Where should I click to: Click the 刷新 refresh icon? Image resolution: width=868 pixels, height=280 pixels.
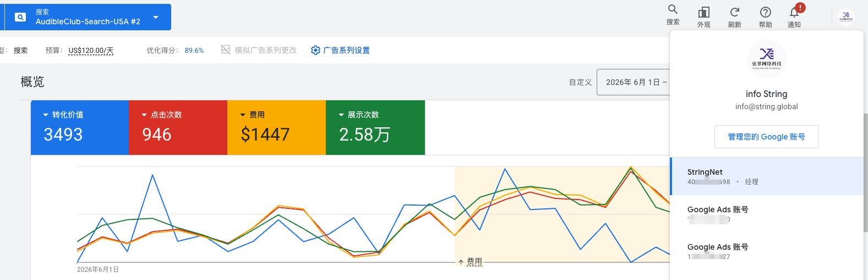coord(734,12)
